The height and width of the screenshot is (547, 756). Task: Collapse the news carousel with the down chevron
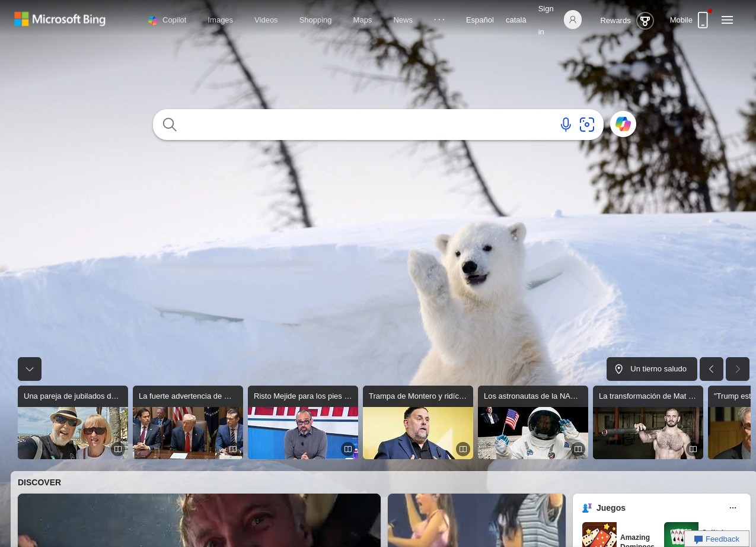[30, 369]
